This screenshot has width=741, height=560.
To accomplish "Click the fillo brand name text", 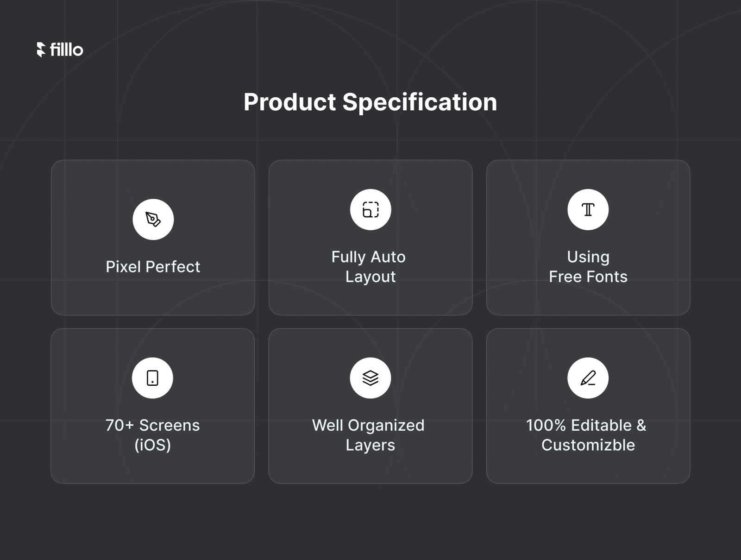I will [x=66, y=50].
